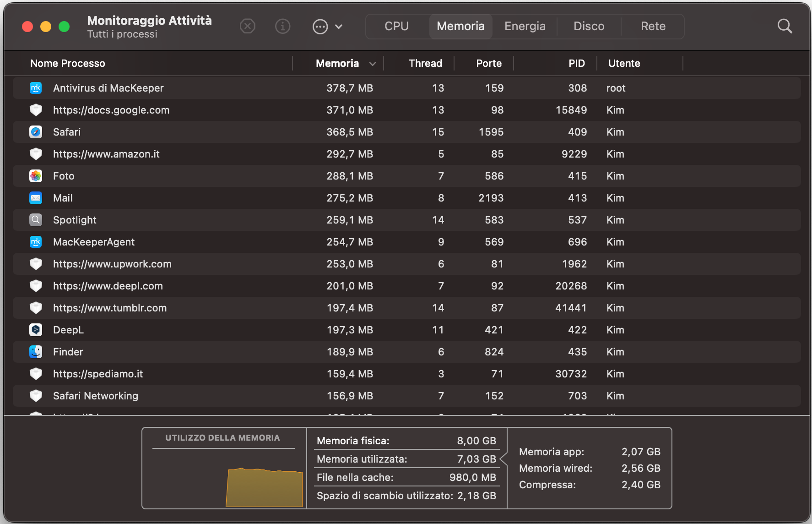The width and height of the screenshot is (812, 524).
Task: Select the Safari process name
Action: pos(67,132)
